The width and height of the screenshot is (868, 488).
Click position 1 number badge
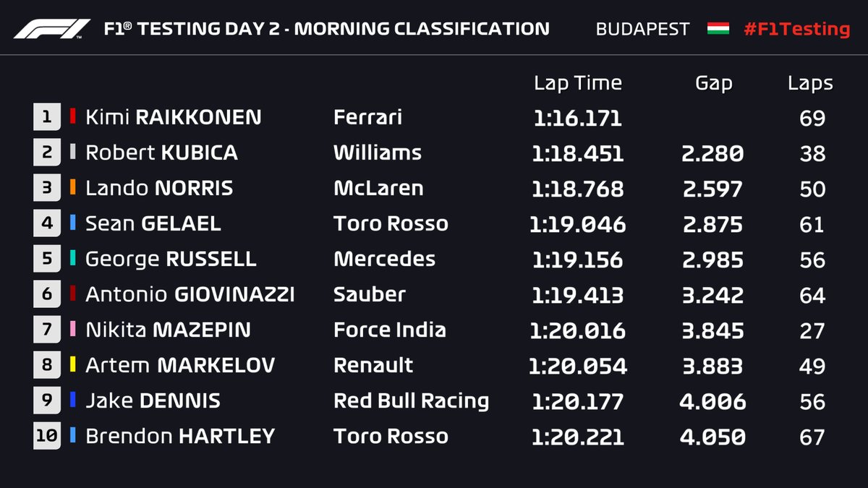[47, 117]
